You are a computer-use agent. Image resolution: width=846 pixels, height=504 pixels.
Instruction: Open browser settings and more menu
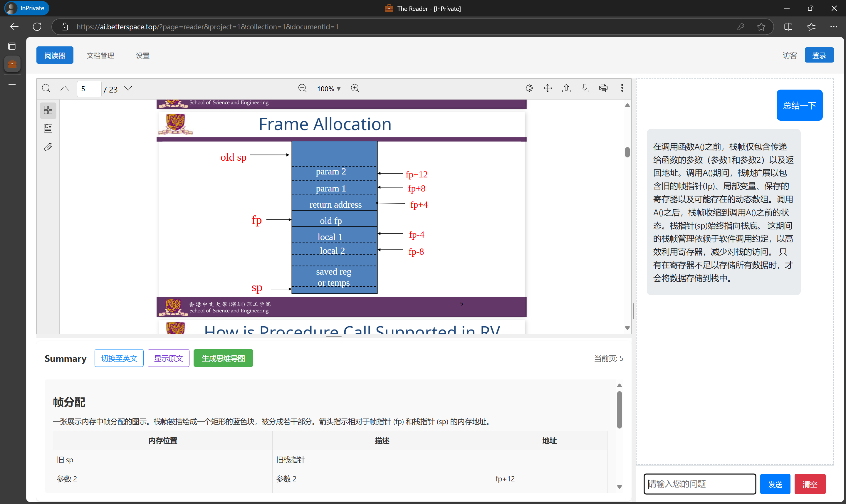click(x=833, y=27)
